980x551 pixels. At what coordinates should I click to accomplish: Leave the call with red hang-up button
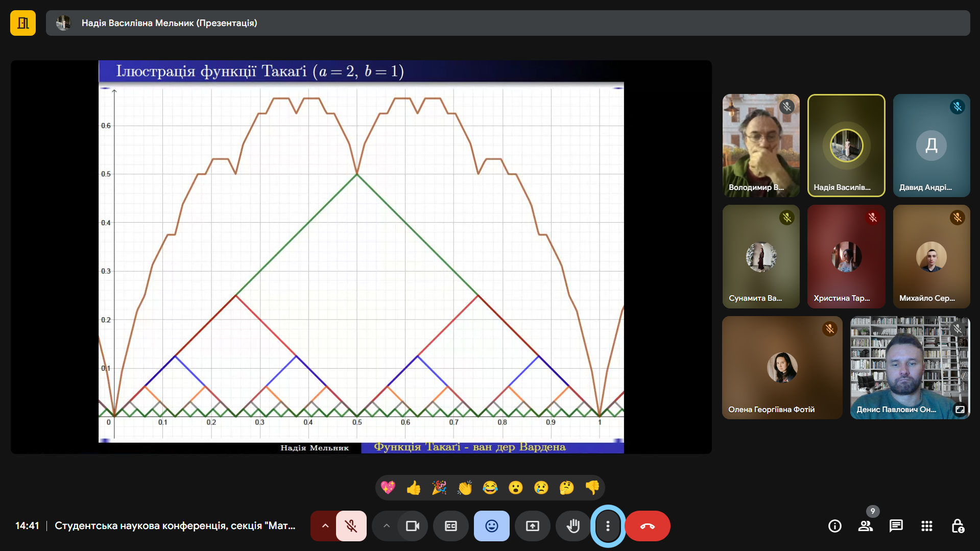pyautogui.click(x=648, y=526)
